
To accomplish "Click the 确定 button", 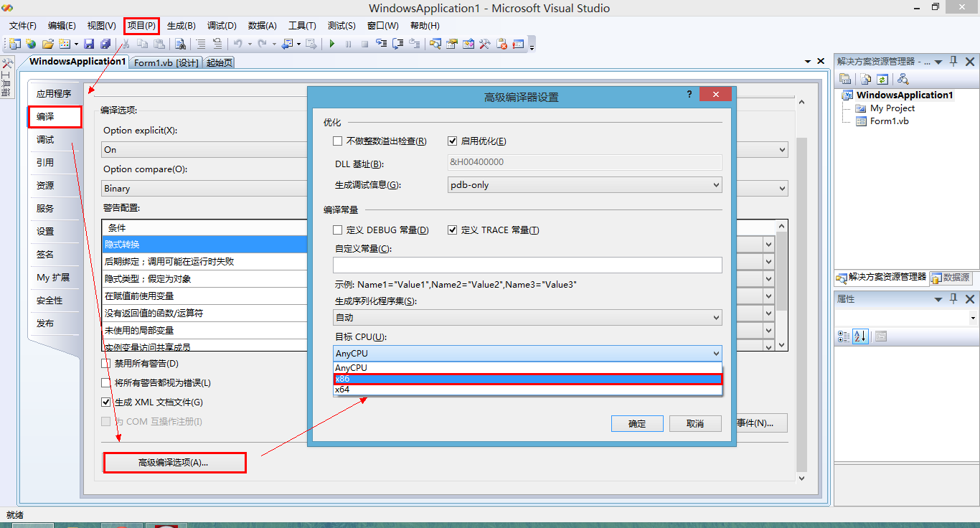I will click(637, 423).
